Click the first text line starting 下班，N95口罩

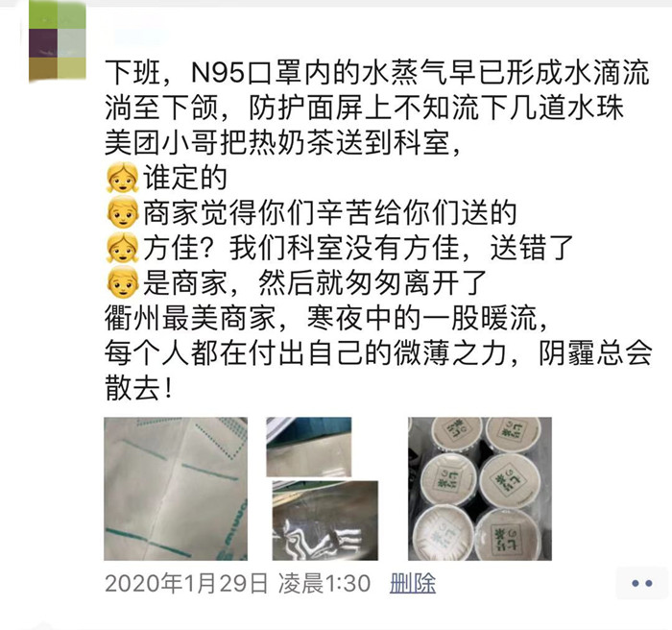[377, 73]
